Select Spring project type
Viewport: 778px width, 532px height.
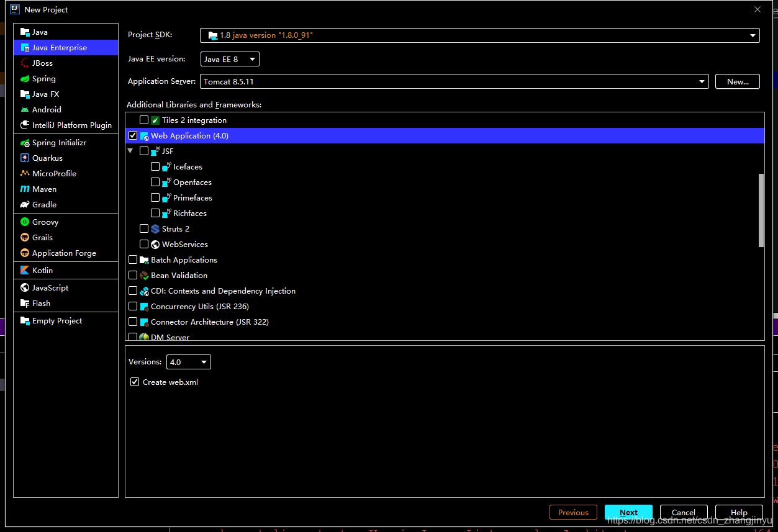(x=66, y=79)
